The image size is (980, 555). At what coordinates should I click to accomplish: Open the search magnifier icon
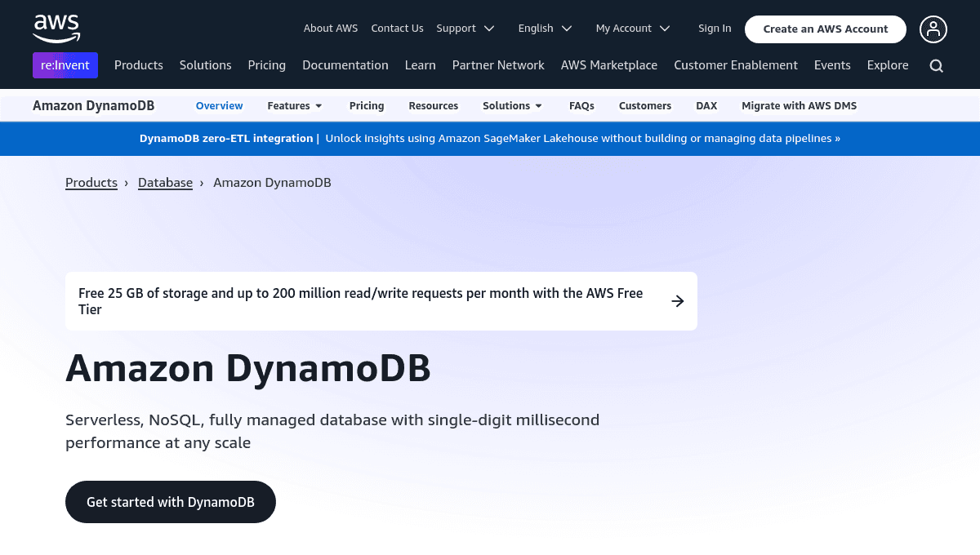936,65
